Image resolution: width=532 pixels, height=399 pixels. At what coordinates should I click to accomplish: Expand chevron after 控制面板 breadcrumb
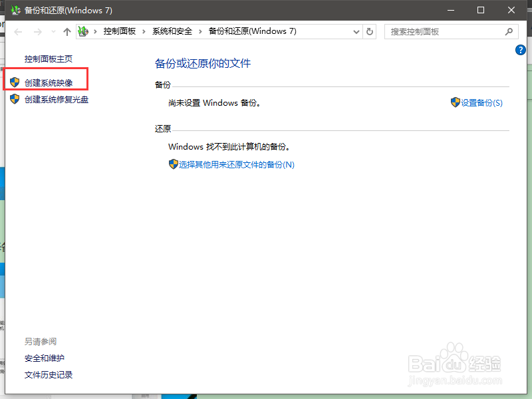point(144,31)
